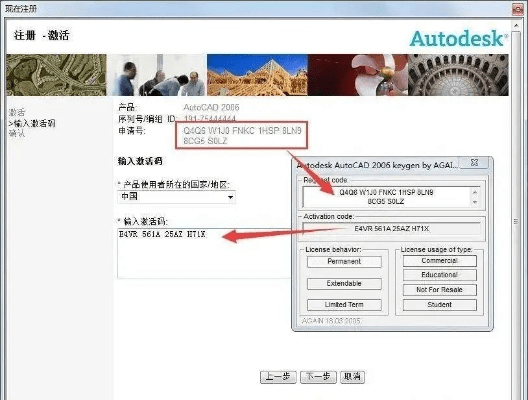
Task: Close the keygen popup window
Action: (474, 163)
